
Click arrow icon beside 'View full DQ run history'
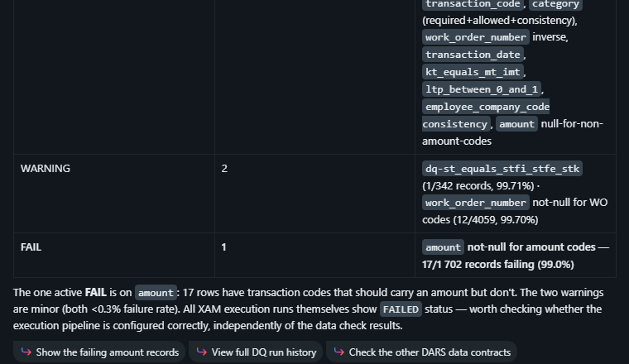202,352
